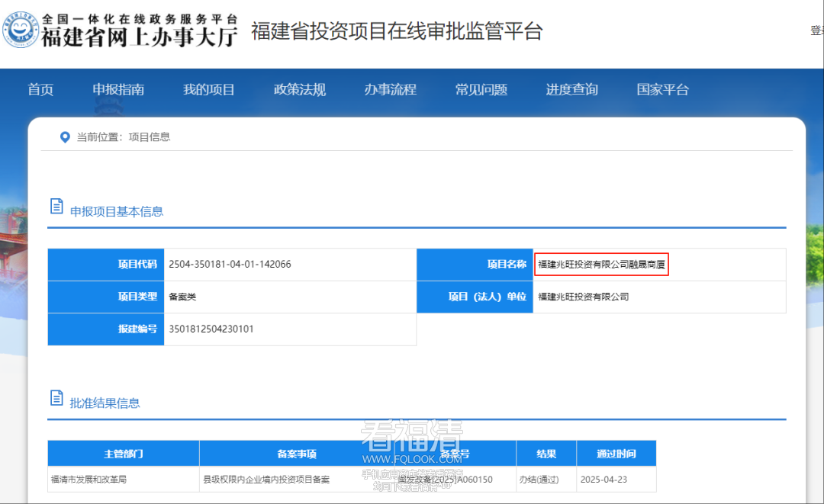Click the partially visible 登录 link
This screenshot has height=504, width=824.
coord(817,30)
